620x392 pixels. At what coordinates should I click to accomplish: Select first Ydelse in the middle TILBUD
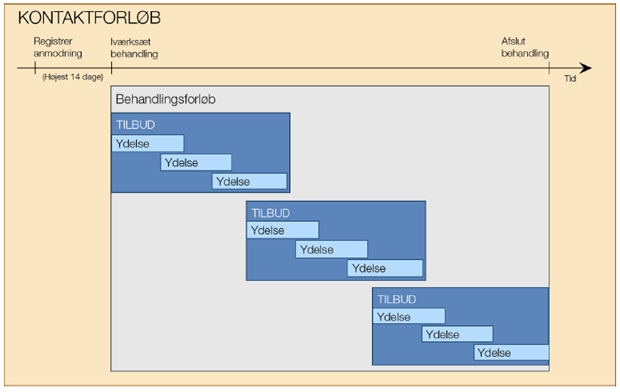(x=283, y=230)
